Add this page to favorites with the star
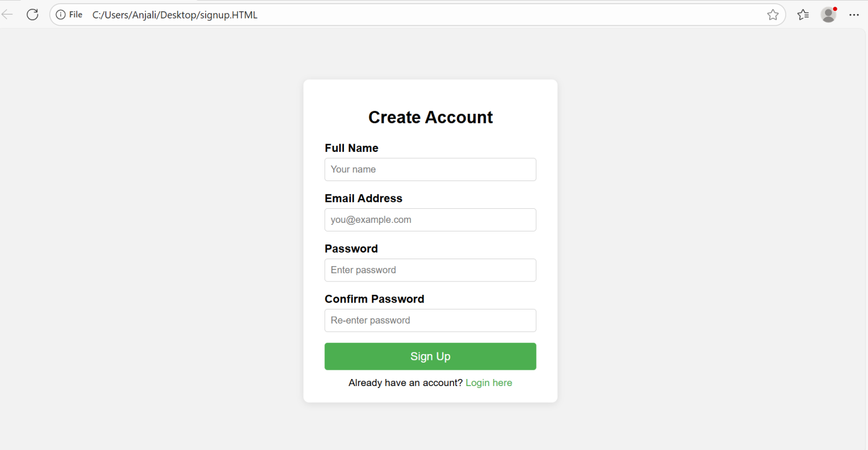Viewport: 868px width, 450px height. click(x=773, y=15)
